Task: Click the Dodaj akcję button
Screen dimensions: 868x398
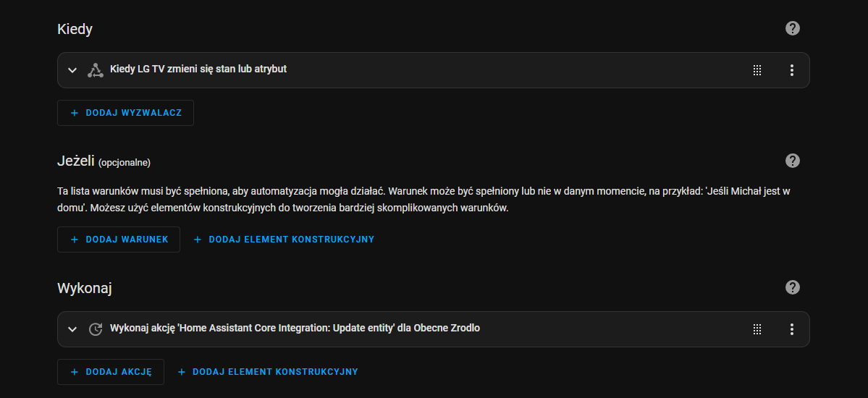Action: click(111, 372)
